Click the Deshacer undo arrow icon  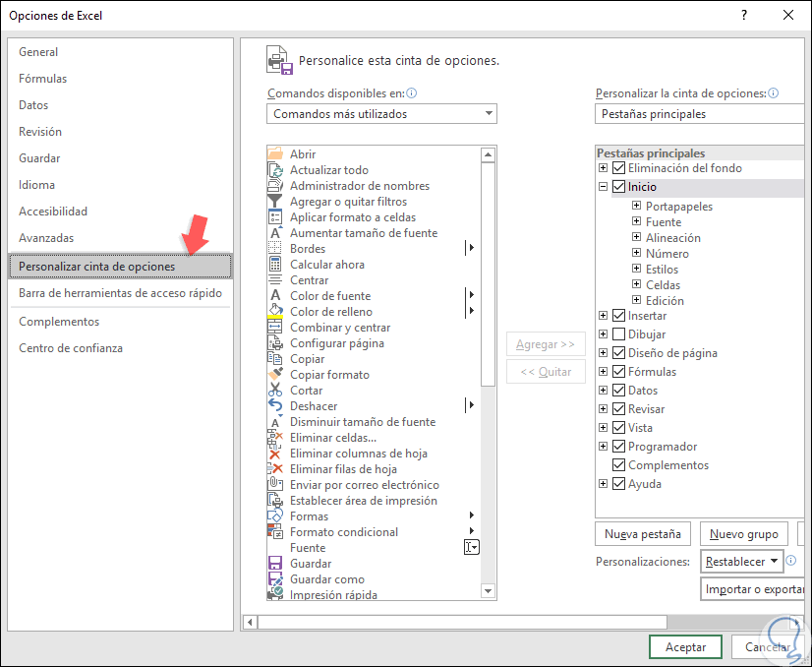(x=275, y=405)
